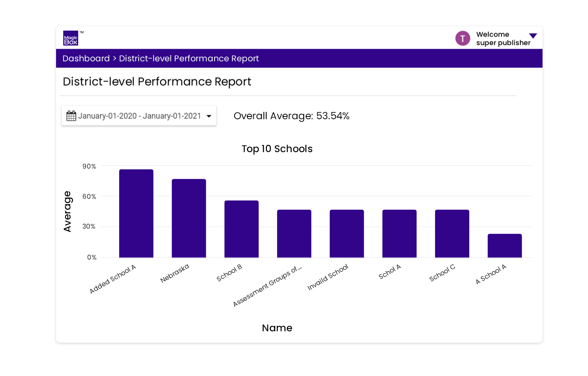Click the Schol A bar

399,234
